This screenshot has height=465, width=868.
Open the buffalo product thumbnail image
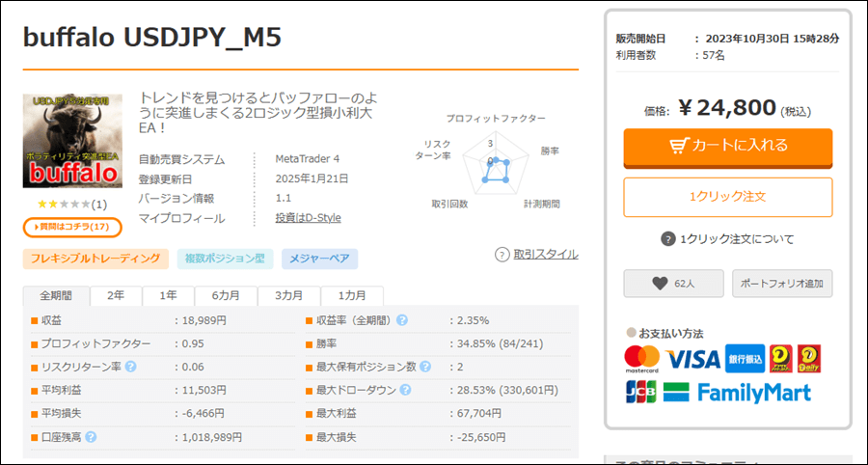72,141
